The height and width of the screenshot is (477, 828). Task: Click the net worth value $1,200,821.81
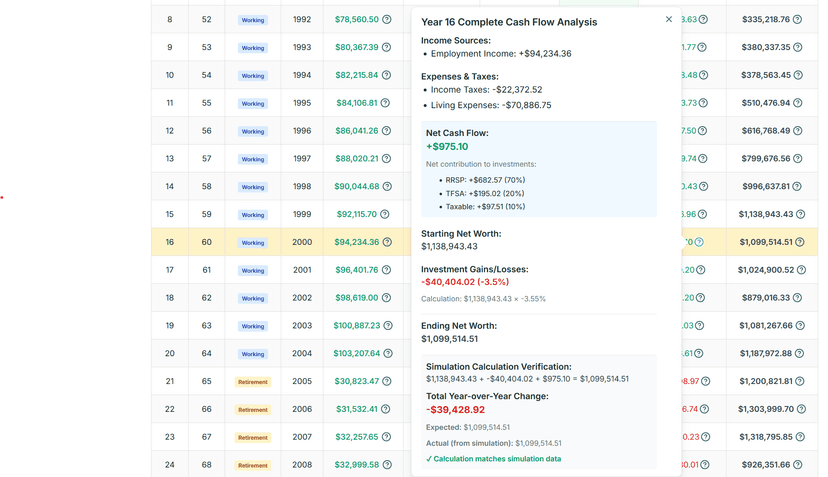click(x=764, y=381)
